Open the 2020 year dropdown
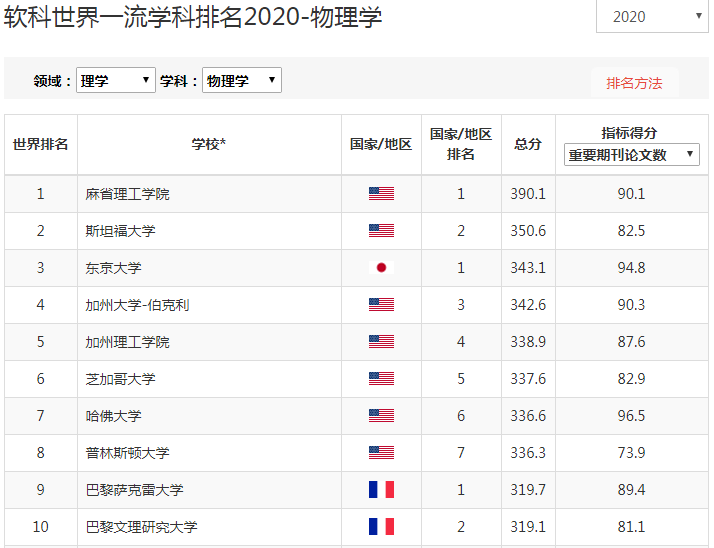This screenshot has width=714, height=548. [652, 16]
